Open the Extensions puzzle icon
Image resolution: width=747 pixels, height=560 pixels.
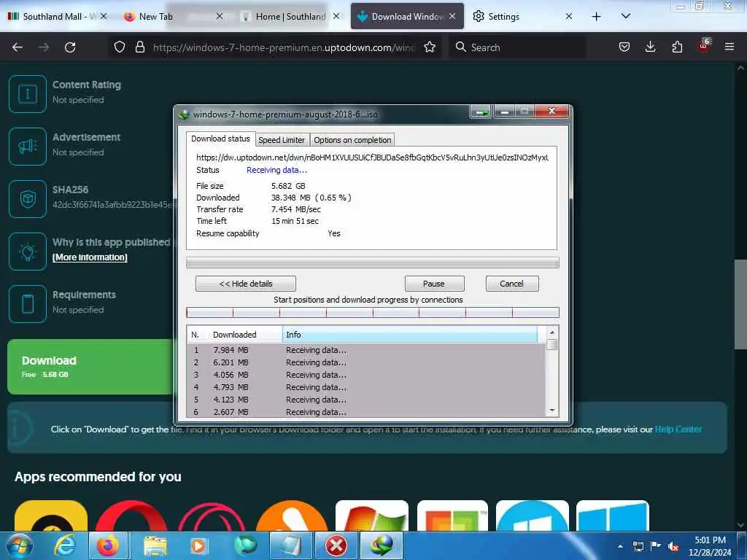click(x=677, y=47)
